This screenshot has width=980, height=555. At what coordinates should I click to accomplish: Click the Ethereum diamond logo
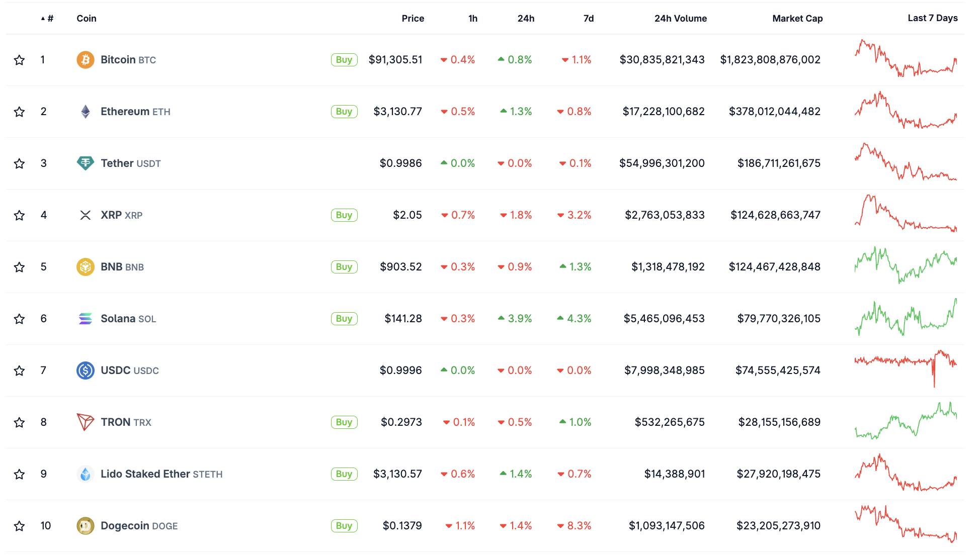(85, 112)
